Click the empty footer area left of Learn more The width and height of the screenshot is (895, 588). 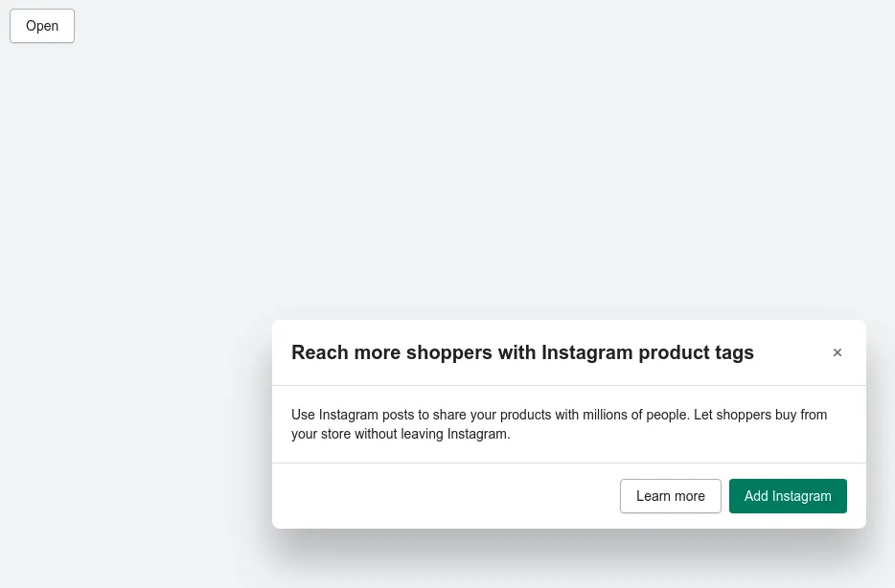click(x=446, y=496)
